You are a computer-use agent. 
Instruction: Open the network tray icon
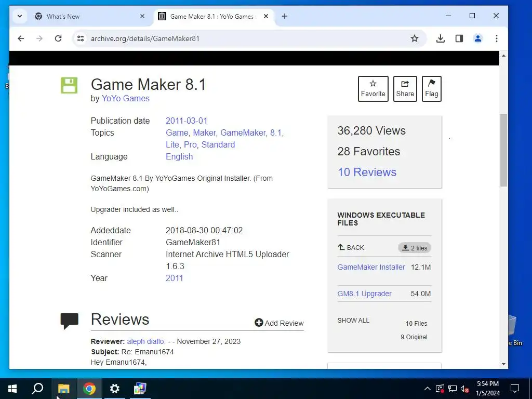453,389
